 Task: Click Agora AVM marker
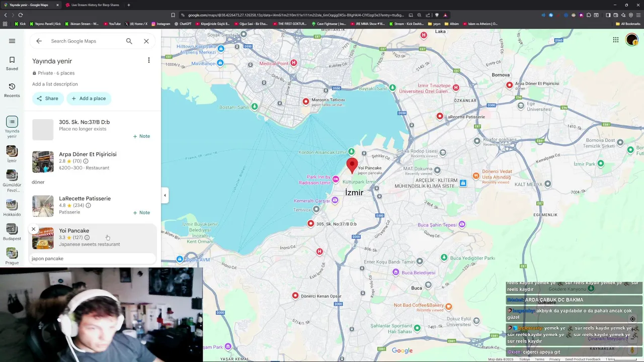click(180, 259)
